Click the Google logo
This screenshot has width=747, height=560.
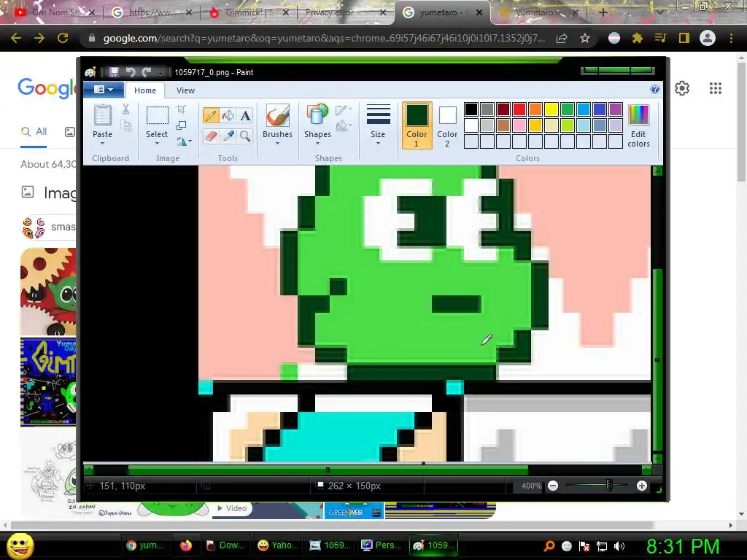tap(47, 88)
